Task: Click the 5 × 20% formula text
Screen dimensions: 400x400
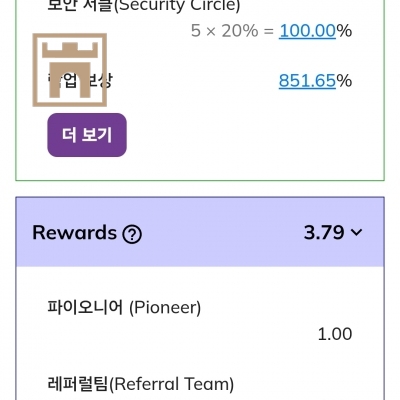Action: coord(225,31)
